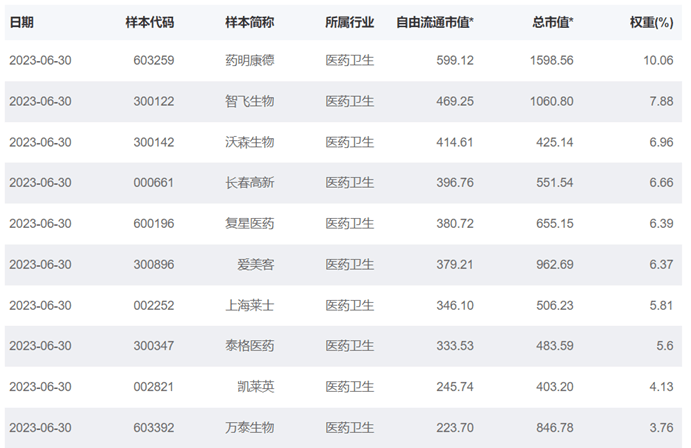The image size is (691, 448).
Task: Click the 样本代码 column header
Action: (150, 22)
